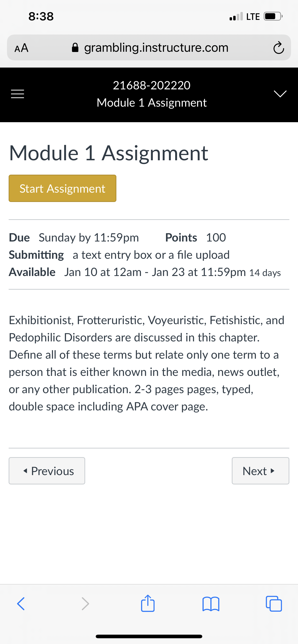The height and width of the screenshot is (644, 298).
Task: Tap the Safari reload page icon
Action: click(279, 47)
